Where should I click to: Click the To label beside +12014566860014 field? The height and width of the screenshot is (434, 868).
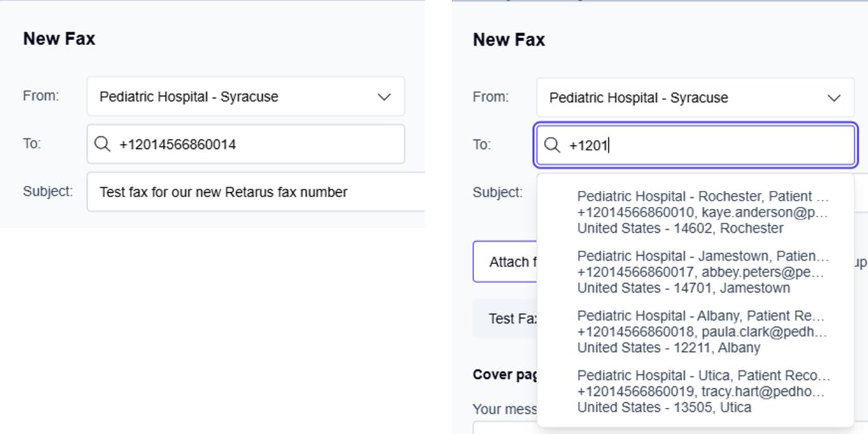tap(32, 144)
